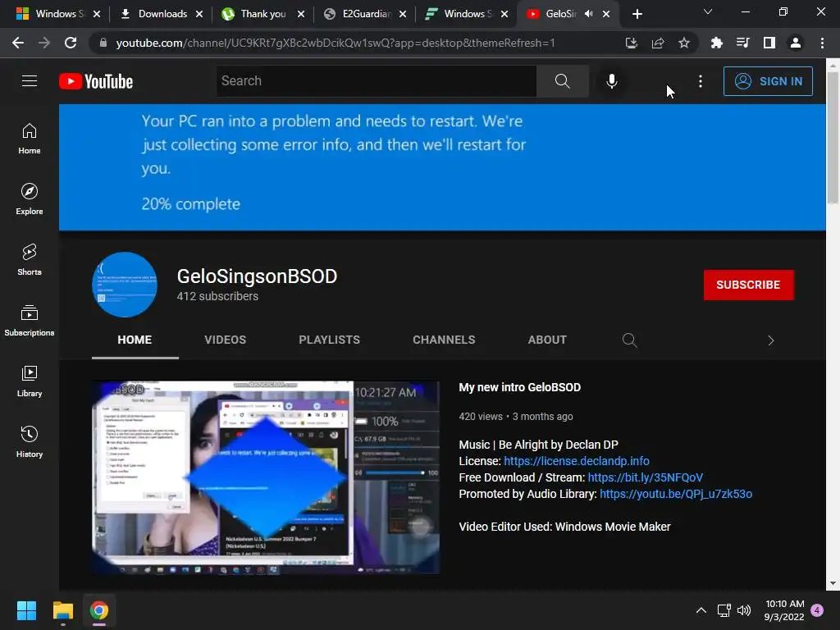The height and width of the screenshot is (630, 840).
Task: Click the install app icon in address bar
Action: pyautogui.click(x=631, y=43)
